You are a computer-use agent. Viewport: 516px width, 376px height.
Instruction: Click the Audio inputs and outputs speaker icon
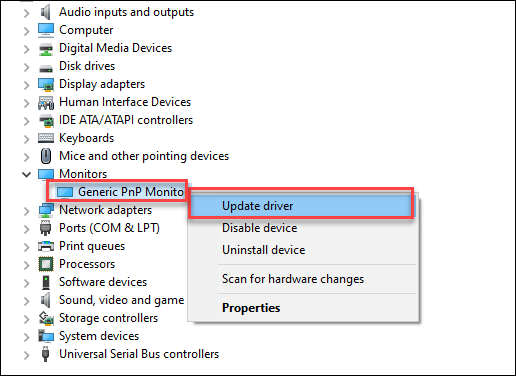coord(46,12)
